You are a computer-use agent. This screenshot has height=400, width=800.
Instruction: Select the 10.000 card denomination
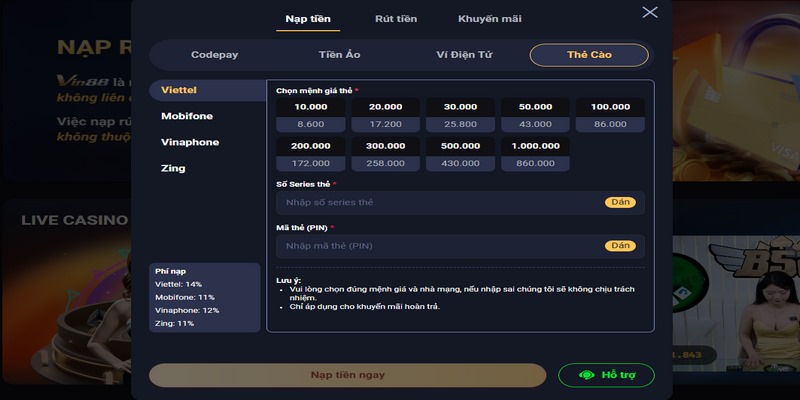311,115
